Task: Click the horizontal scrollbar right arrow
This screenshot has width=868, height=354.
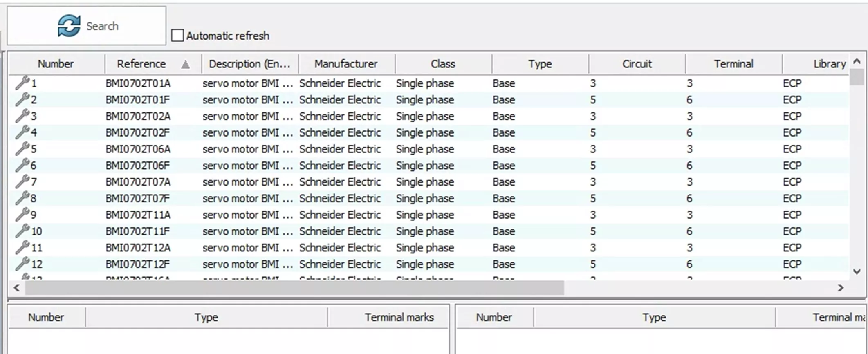Action: point(841,288)
